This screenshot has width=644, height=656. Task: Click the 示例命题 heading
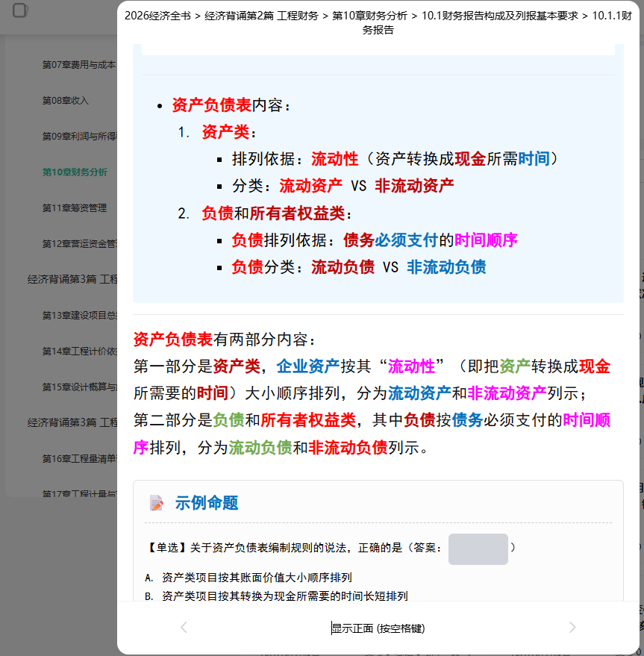point(207,503)
